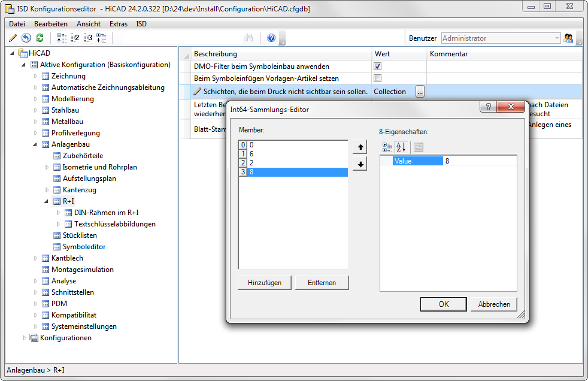
Task: Uncheck DMO-Filter beim Symboleinbau anwenden
Action: [378, 66]
